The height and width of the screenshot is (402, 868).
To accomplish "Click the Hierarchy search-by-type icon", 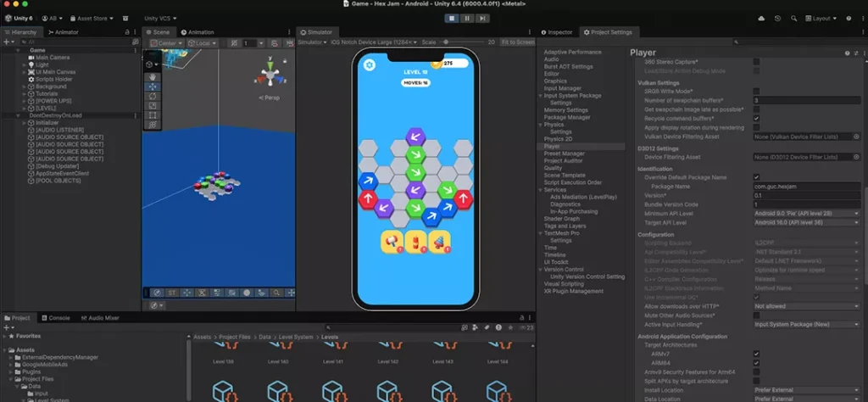I will click(135, 42).
